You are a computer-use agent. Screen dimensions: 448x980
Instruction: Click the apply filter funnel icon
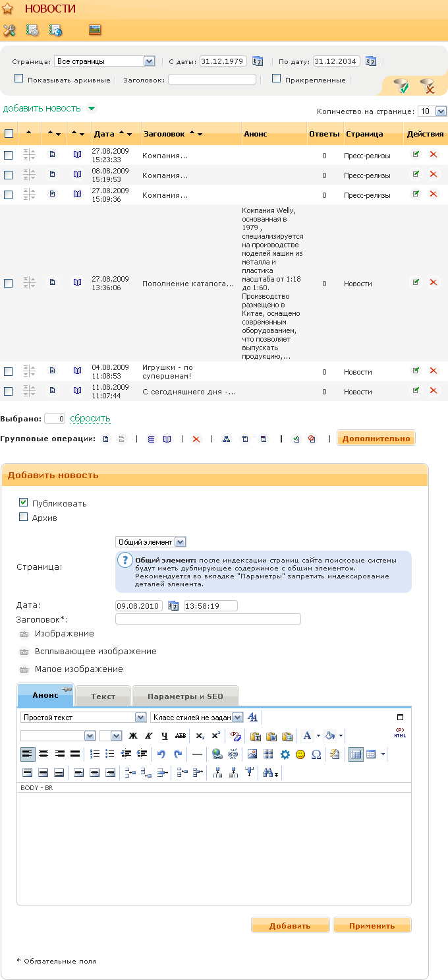pyautogui.click(x=401, y=86)
